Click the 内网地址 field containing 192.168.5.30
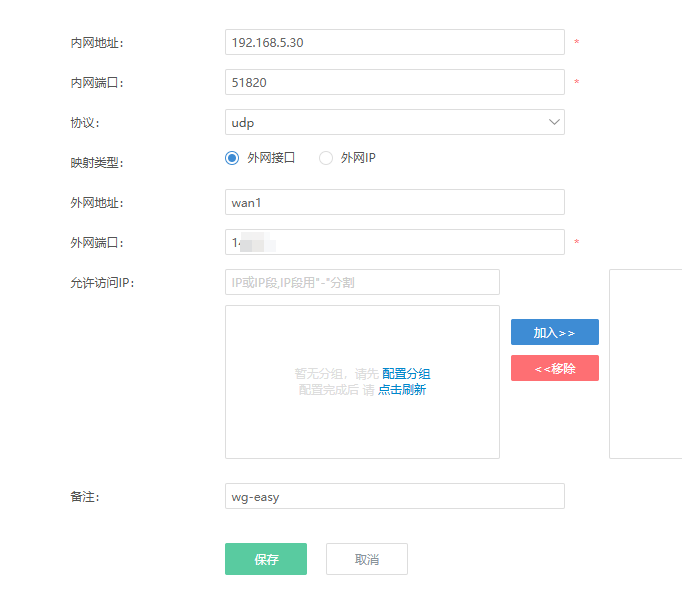 [395, 42]
